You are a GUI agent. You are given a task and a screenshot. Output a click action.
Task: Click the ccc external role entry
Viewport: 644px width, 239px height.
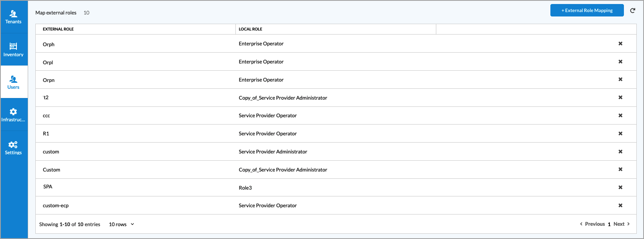(46, 116)
